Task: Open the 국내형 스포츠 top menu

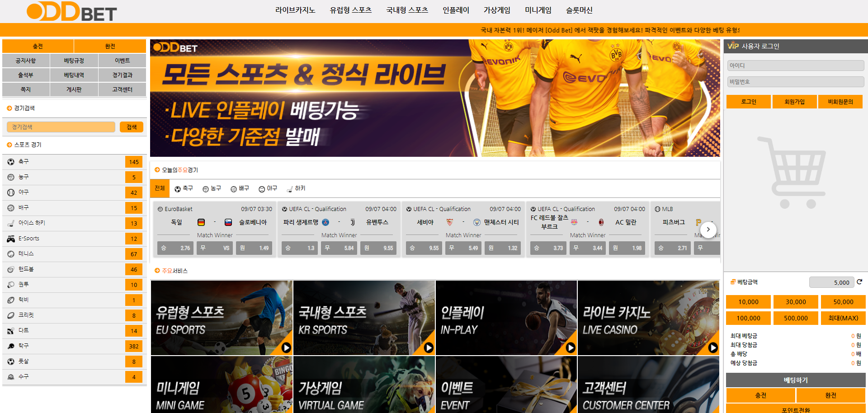Action: (407, 10)
